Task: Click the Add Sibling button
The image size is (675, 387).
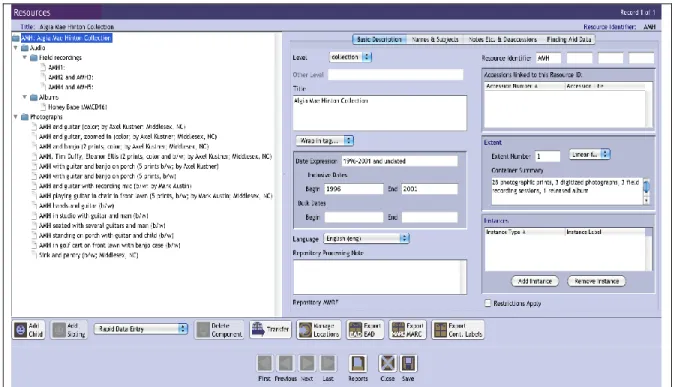Action: point(69,330)
